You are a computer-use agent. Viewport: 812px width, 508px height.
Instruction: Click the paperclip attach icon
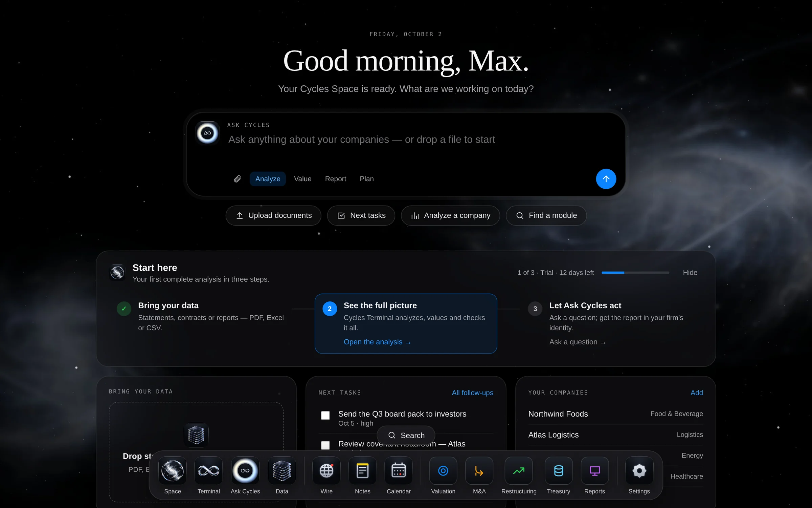pyautogui.click(x=238, y=179)
